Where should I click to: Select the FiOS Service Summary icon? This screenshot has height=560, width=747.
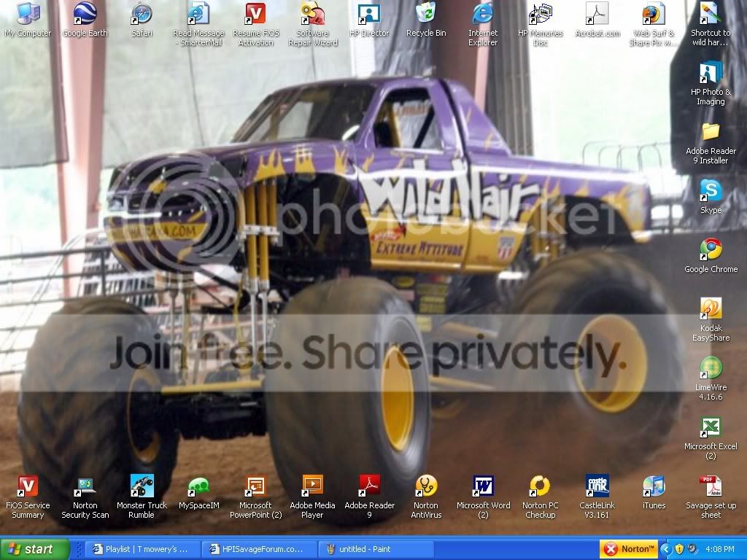(28, 497)
